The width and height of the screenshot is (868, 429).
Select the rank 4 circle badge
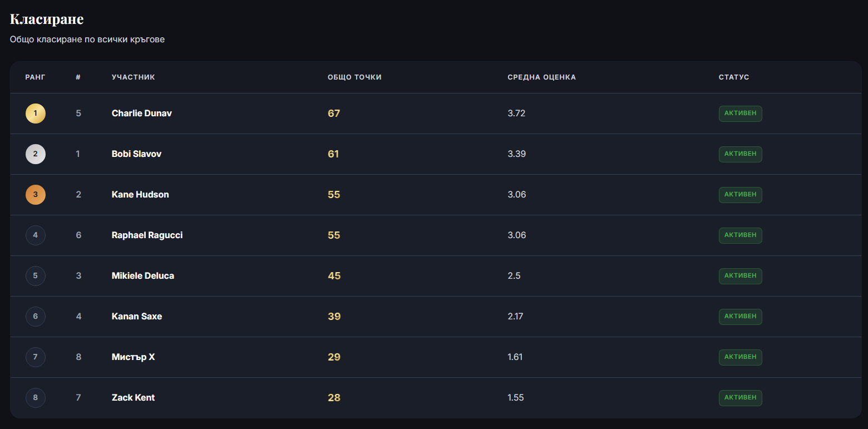coord(36,235)
